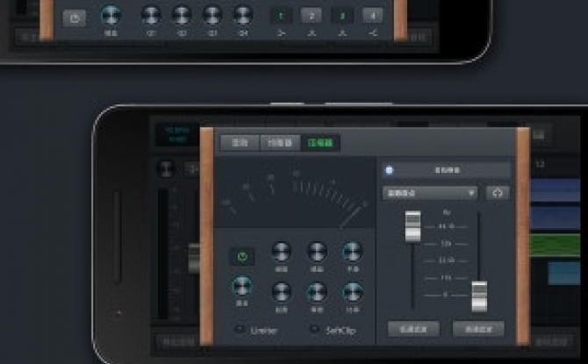This screenshot has width=588, height=364.
Task: Open the first tab in the effects dialog
Action: tap(240, 143)
